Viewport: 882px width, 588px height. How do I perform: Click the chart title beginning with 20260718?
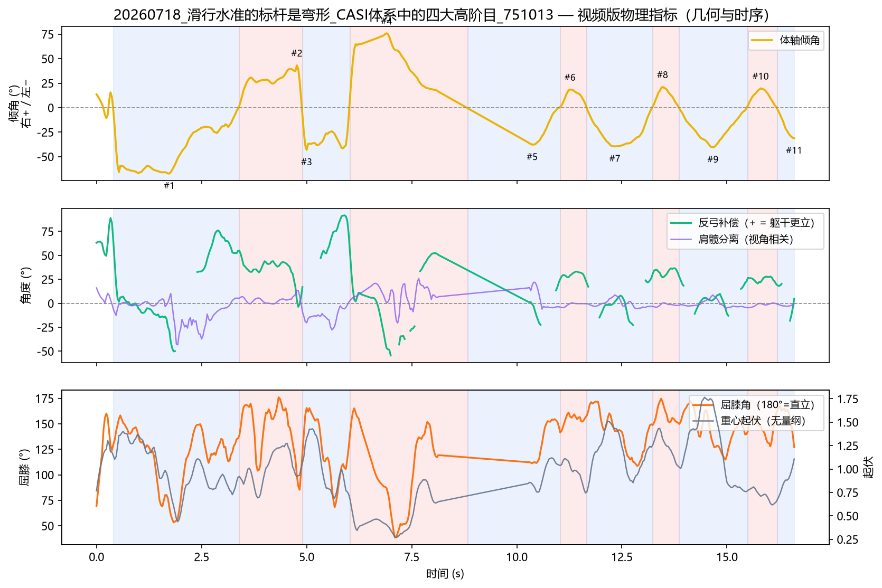point(441,15)
